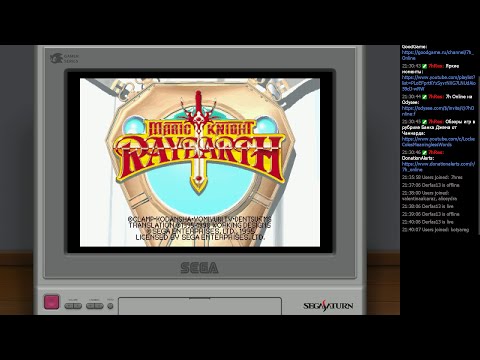Click the SEGA logo below the screen
This screenshot has height=360, width=480.
(x=199, y=268)
